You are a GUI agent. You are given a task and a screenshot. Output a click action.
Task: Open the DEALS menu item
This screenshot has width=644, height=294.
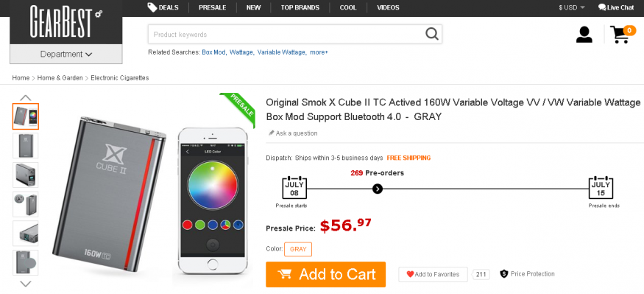pyautogui.click(x=163, y=7)
